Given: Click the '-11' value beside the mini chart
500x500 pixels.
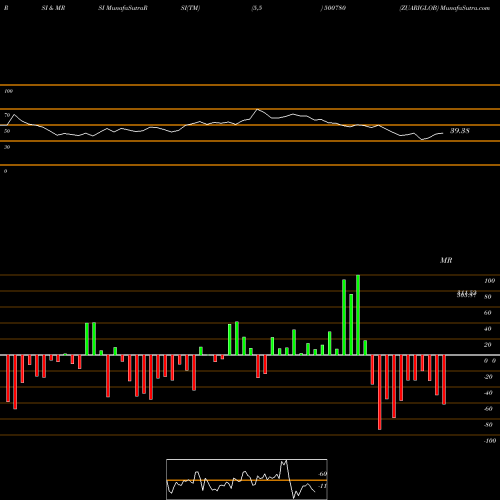Looking at the screenshot, I should tap(322, 486).
